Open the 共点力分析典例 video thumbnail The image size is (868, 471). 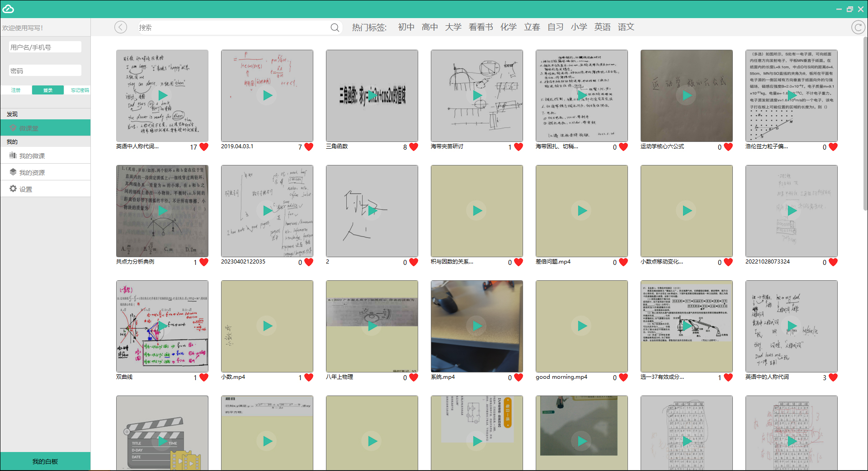tap(162, 211)
